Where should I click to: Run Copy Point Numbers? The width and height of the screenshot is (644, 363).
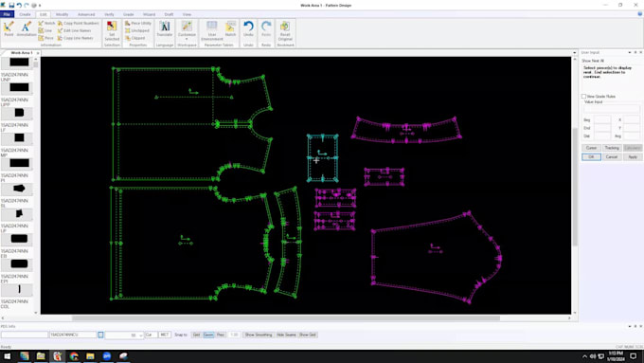[x=78, y=24]
